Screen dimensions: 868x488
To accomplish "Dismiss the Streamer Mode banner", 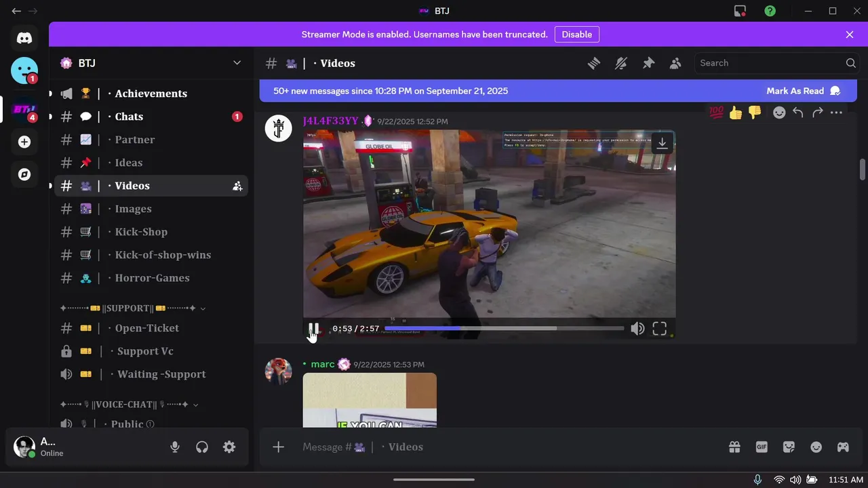I will (850, 35).
